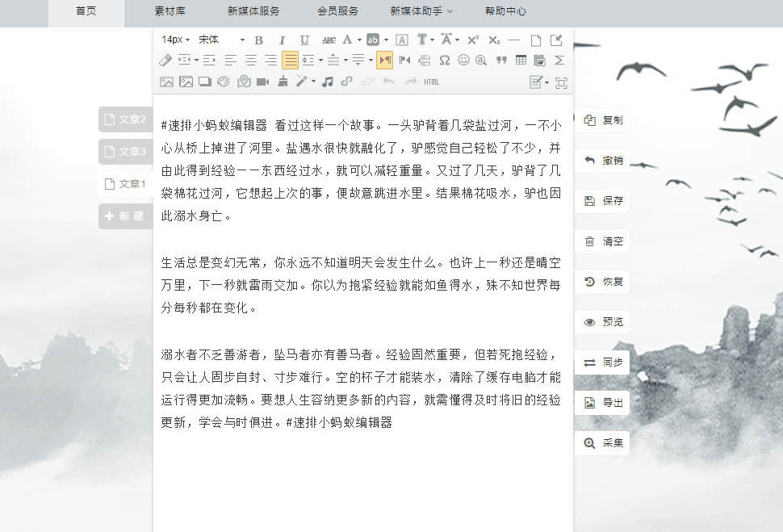
Task: Open the emoji insertion tool
Action: (463, 60)
